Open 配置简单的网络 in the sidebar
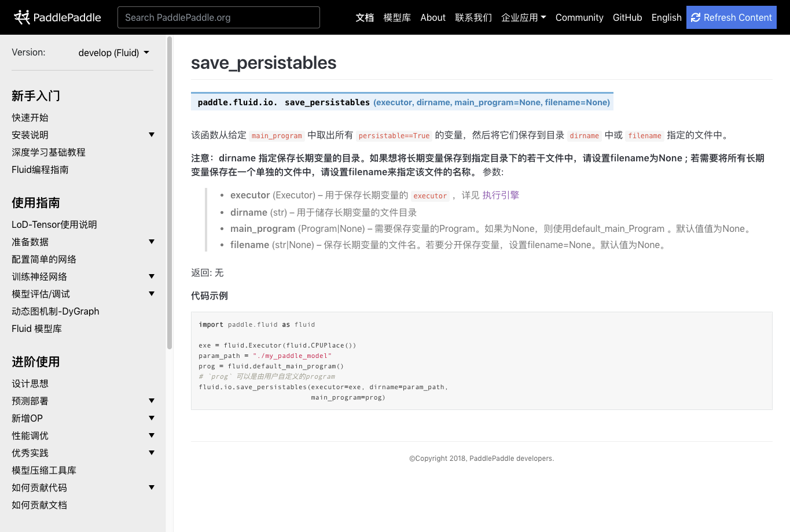Screen dimensions: 790x532 click(x=44, y=259)
